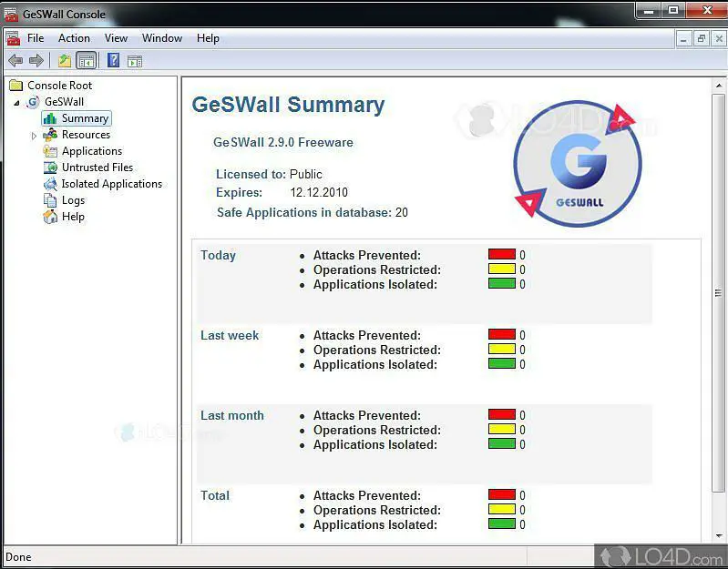Click 'Operations Restricted:' under Last week

pyautogui.click(x=377, y=351)
